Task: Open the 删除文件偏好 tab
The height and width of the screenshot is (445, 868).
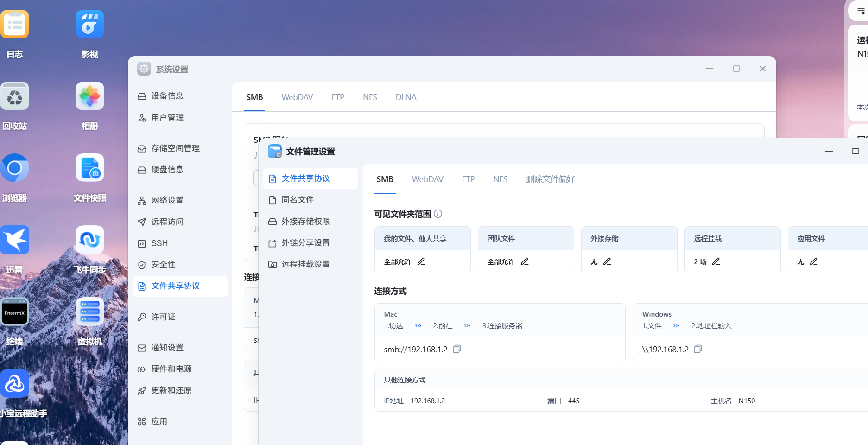Action: [551, 179]
